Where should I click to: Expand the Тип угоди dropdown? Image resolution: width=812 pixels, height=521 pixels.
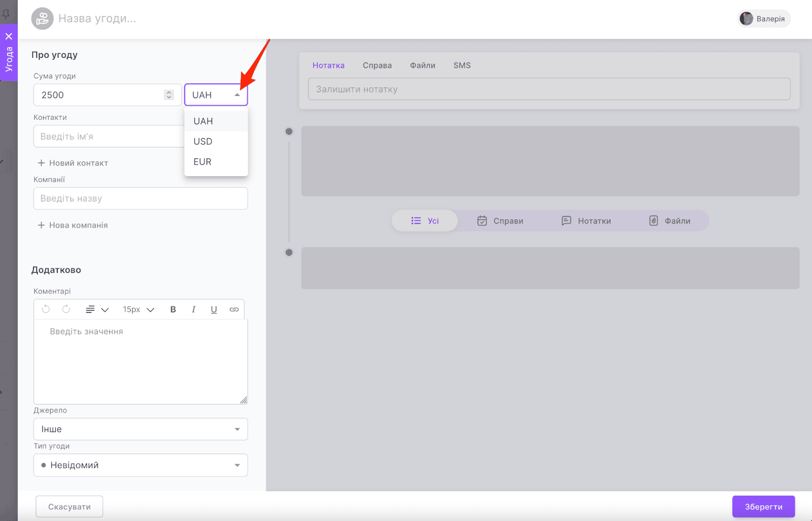[x=141, y=465]
